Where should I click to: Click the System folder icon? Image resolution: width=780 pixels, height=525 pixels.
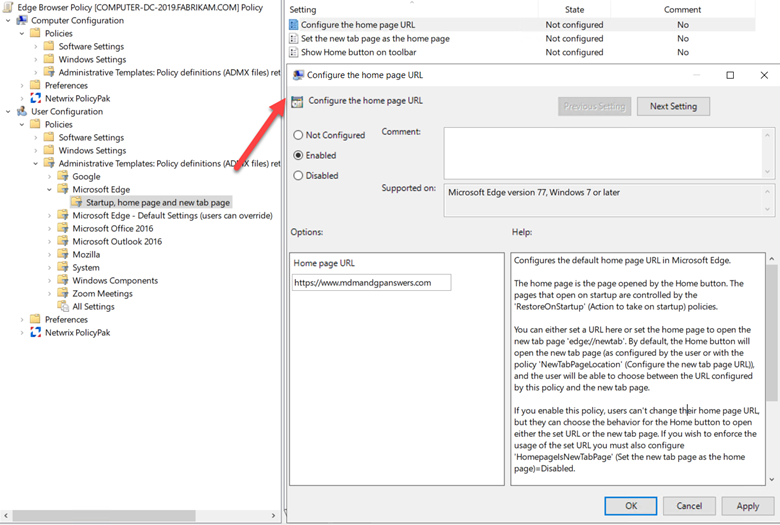click(63, 267)
